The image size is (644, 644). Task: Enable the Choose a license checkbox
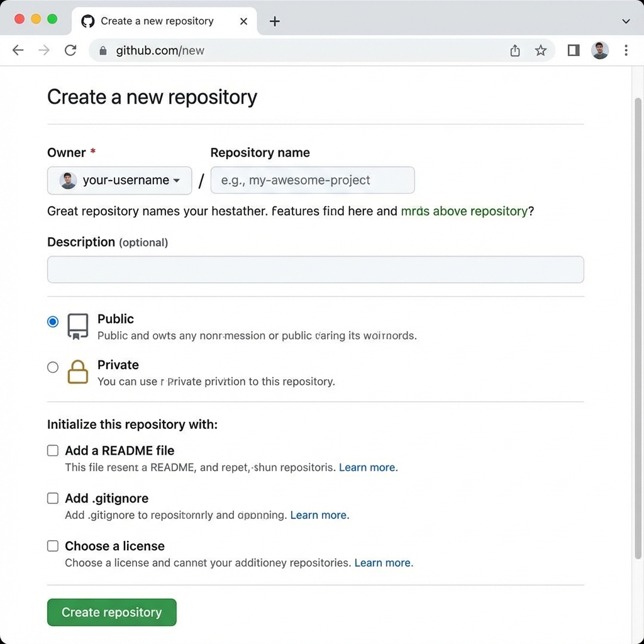pos(53,546)
